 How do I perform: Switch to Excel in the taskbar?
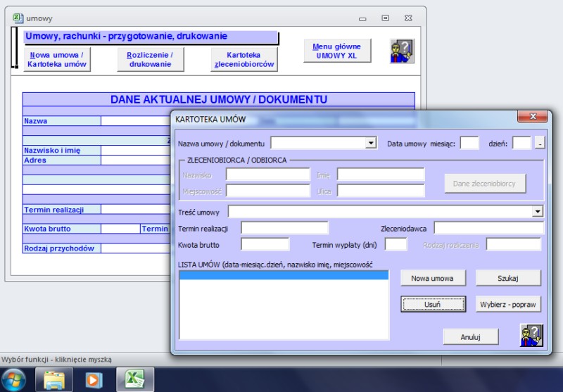[134, 380]
